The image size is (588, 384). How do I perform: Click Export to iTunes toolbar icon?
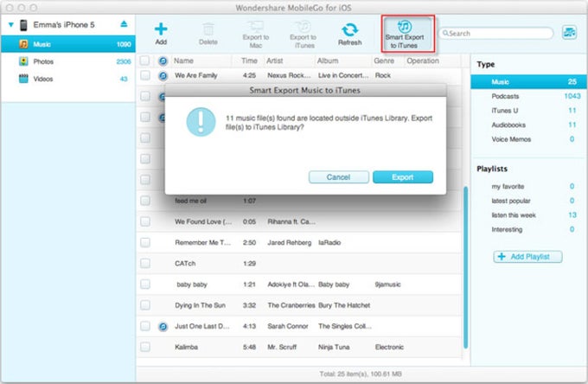[303, 27]
